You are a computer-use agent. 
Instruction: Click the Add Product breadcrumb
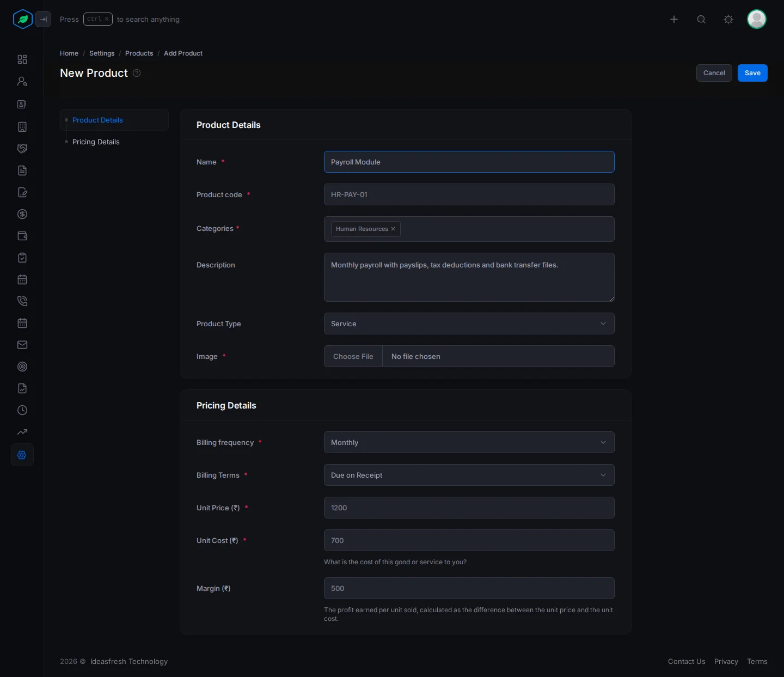[183, 53]
